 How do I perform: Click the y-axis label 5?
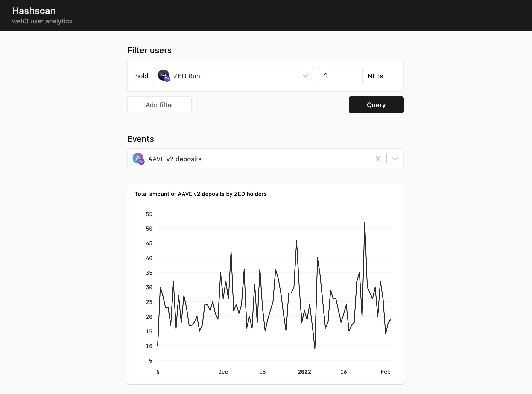[x=150, y=361]
